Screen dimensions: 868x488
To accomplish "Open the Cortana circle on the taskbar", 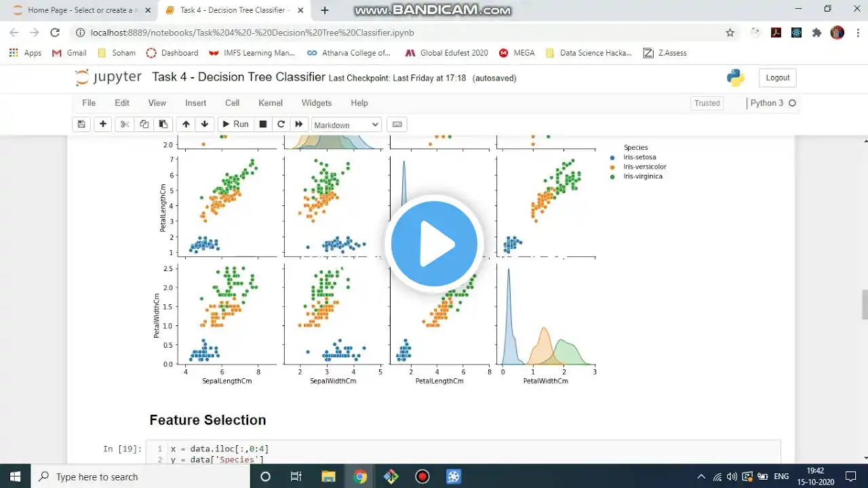I will (265, 476).
